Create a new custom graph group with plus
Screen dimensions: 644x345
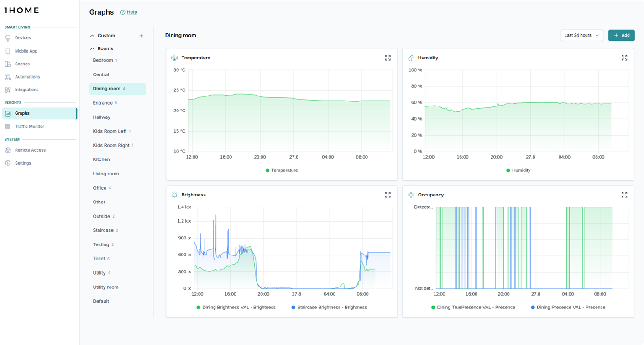[x=141, y=35]
